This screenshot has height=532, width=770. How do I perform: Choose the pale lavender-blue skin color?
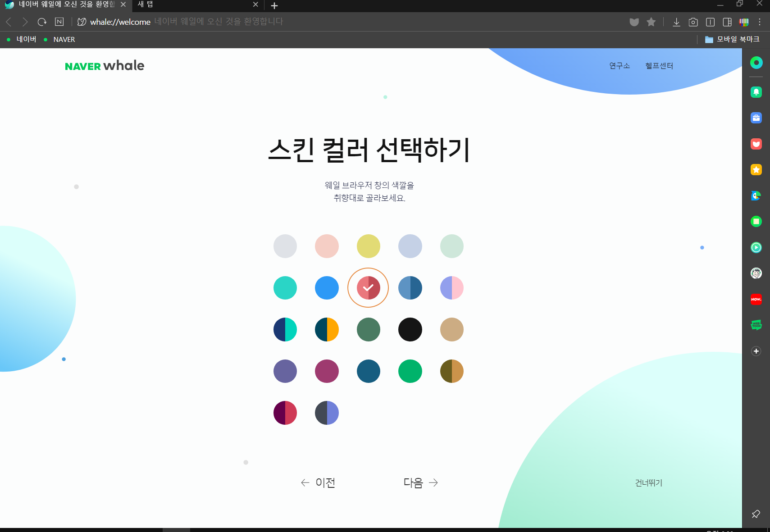(x=410, y=246)
